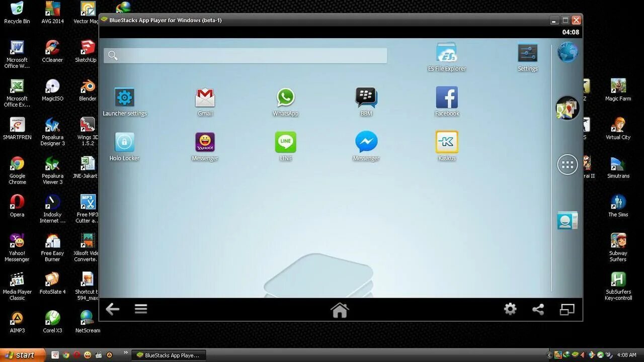
Task: Click the 4:08 AM taskbar clock
Action: (627, 355)
